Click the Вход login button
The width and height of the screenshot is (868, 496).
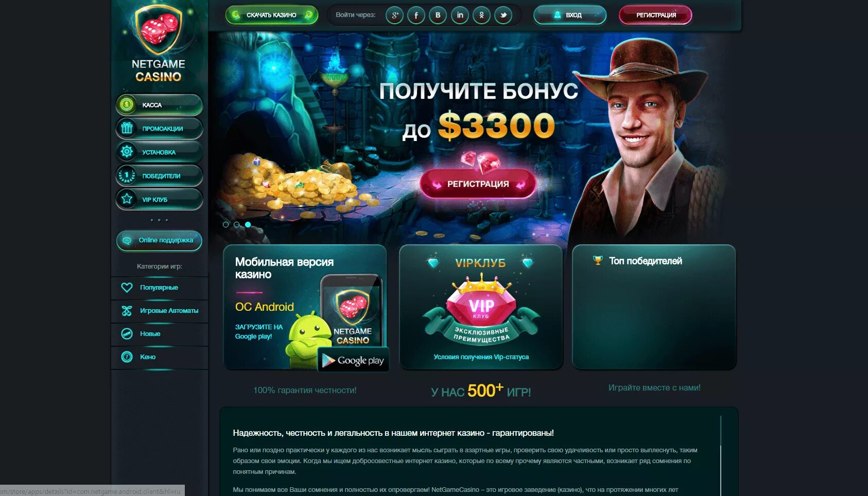[x=570, y=15]
